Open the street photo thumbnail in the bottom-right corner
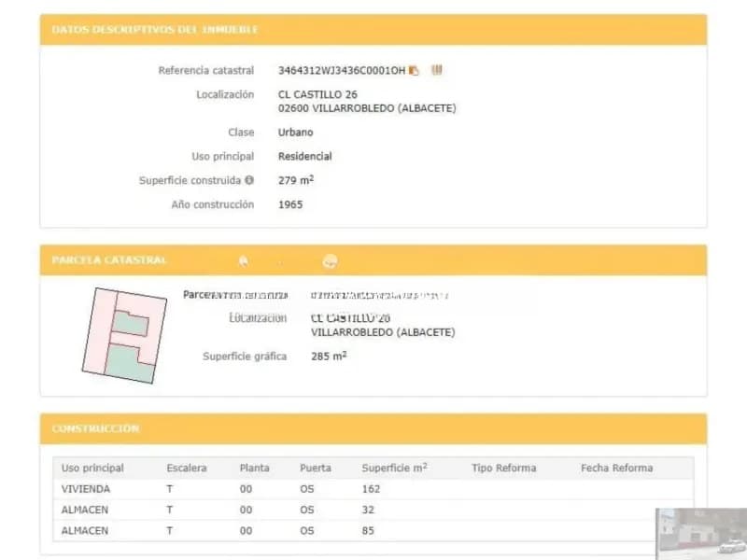This screenshot has height=560, width=747. (x=701, y=534)
